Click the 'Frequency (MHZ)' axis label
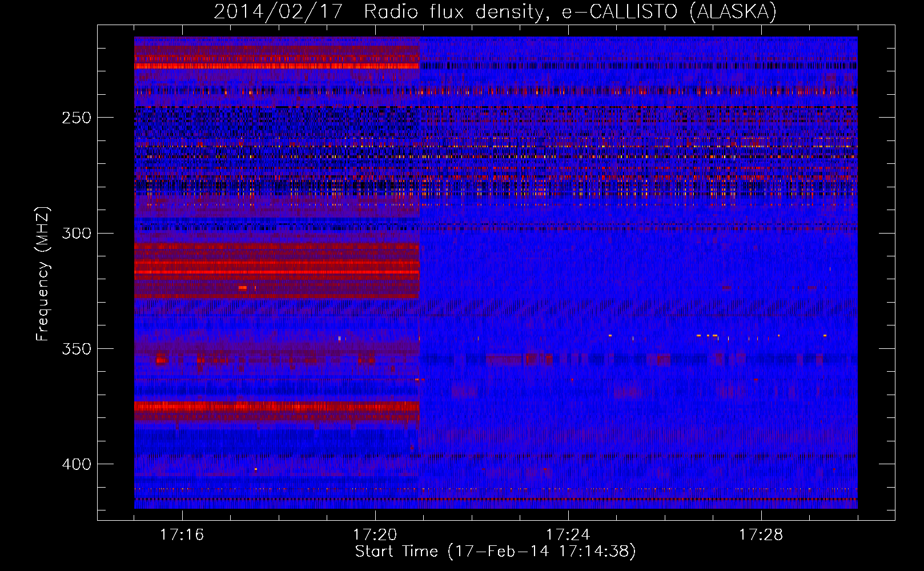Image resolution: width=924 pixels, height=571 pixels. [x=43, y=274]
